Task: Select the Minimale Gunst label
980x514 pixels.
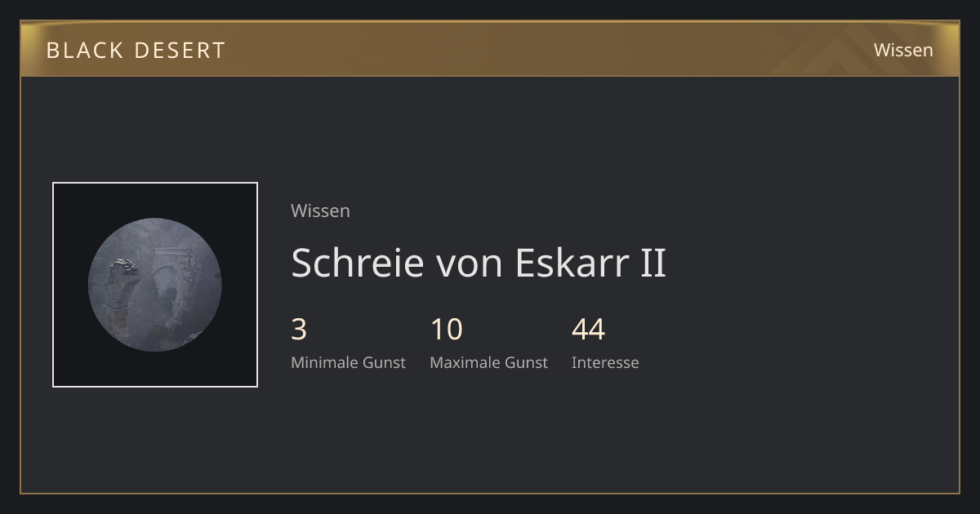Action: (x=348, y=362)
